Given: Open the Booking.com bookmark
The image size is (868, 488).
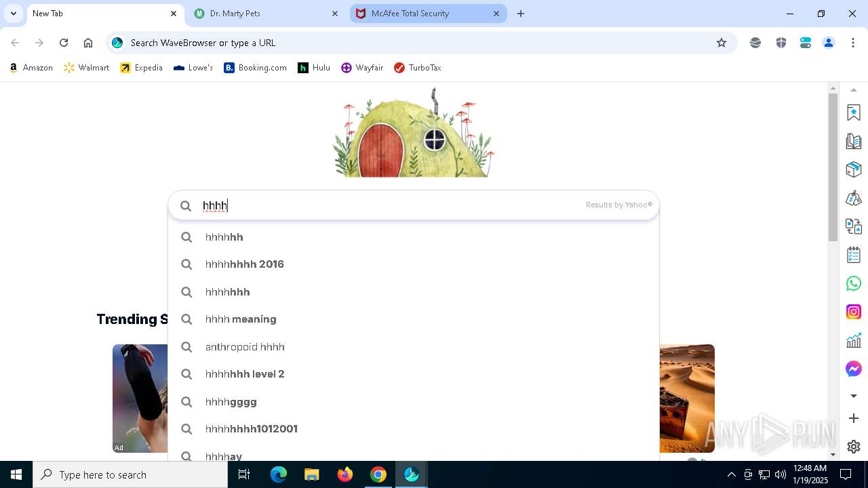Looking at the screenshot, I should pos(256,68).
